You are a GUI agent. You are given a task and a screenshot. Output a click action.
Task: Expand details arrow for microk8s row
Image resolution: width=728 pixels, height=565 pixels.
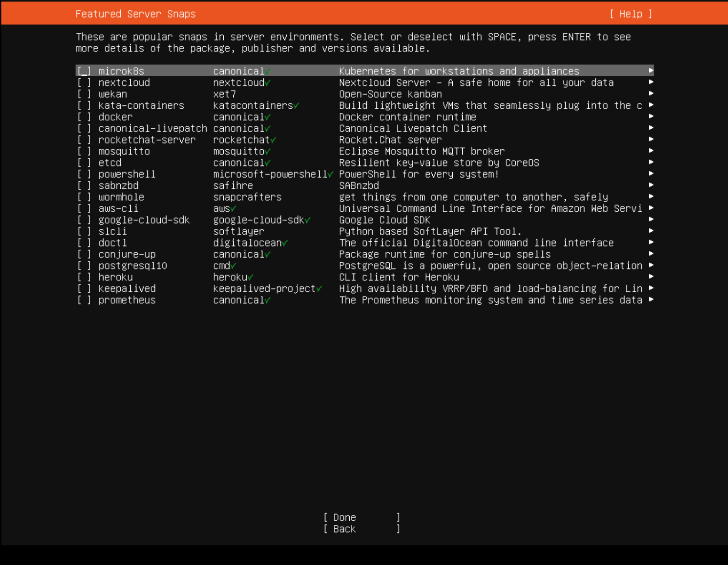tap(651, 71)
